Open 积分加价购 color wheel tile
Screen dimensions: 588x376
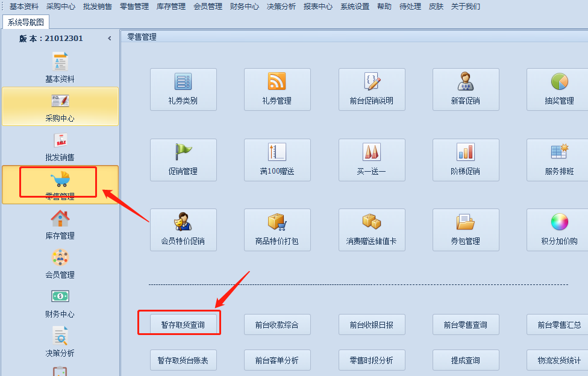pos(558,230)
